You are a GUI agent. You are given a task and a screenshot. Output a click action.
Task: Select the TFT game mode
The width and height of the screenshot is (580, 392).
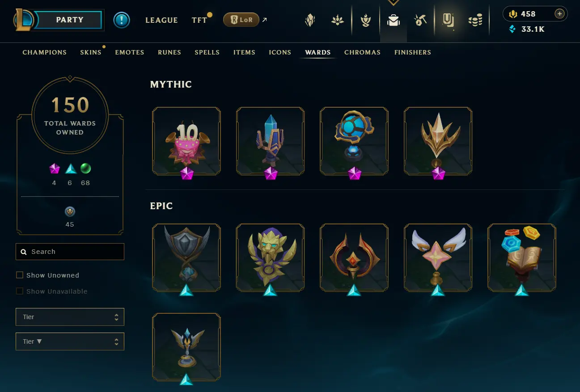(199, 20)
